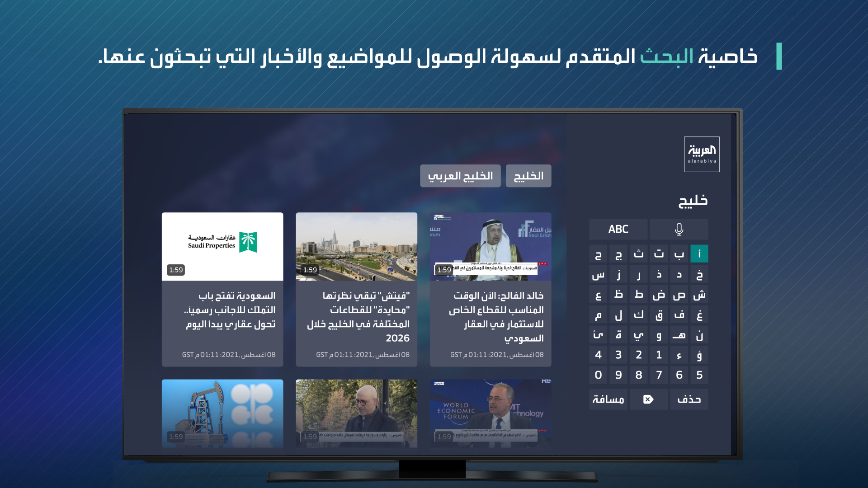Tap the خ letter key
This screenshot has width=868, height=488.
pos(699,274)
